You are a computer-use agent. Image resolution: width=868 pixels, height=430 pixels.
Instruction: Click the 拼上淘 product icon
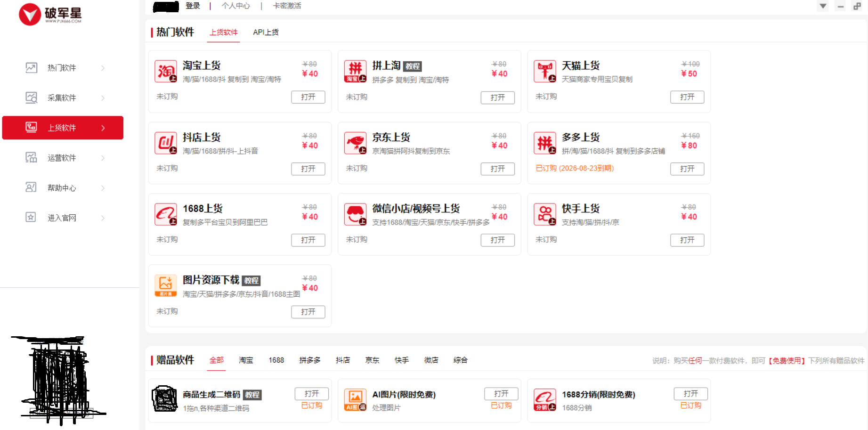pos(355,71)
